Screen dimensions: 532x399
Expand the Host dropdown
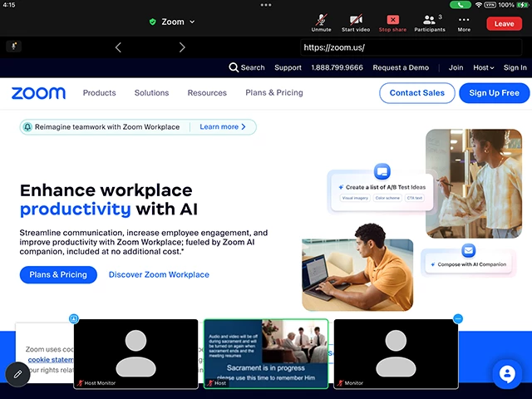coord(484,67)
